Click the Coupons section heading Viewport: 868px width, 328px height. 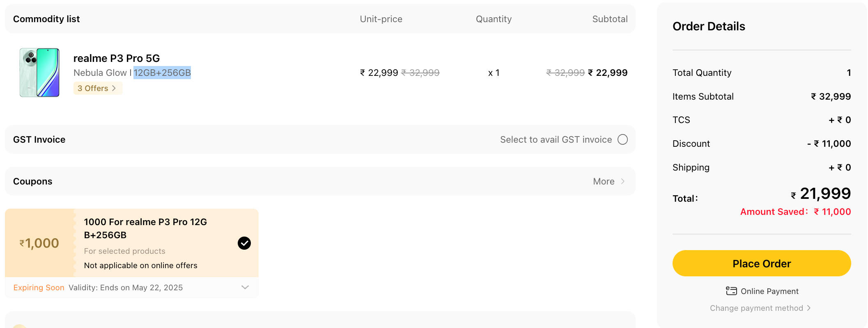point(33,181)
